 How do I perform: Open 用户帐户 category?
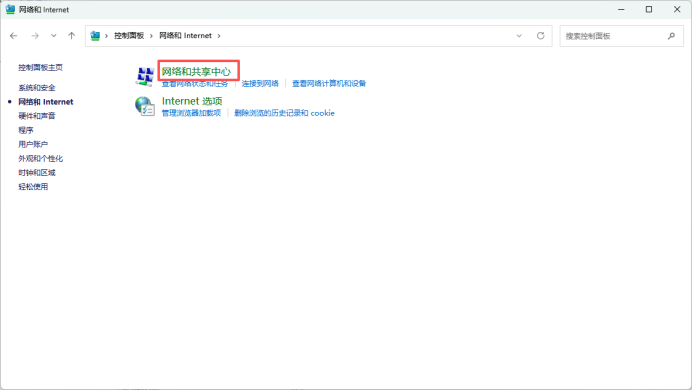click(33, 144)
